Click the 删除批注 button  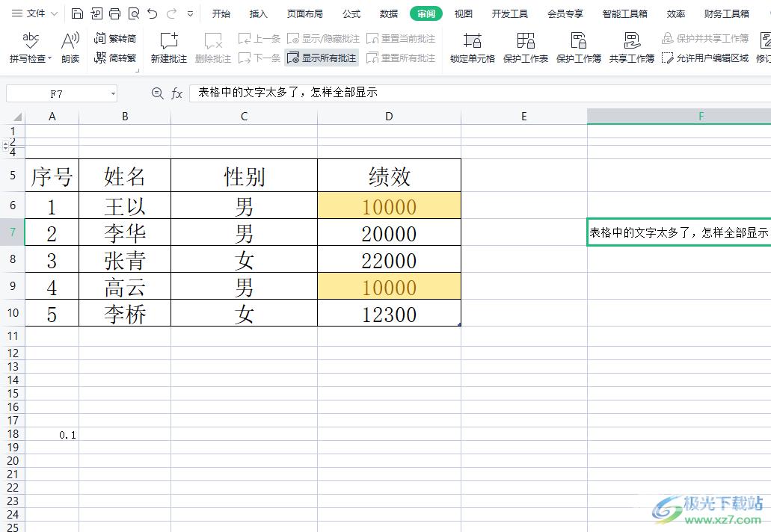(213, 48)
